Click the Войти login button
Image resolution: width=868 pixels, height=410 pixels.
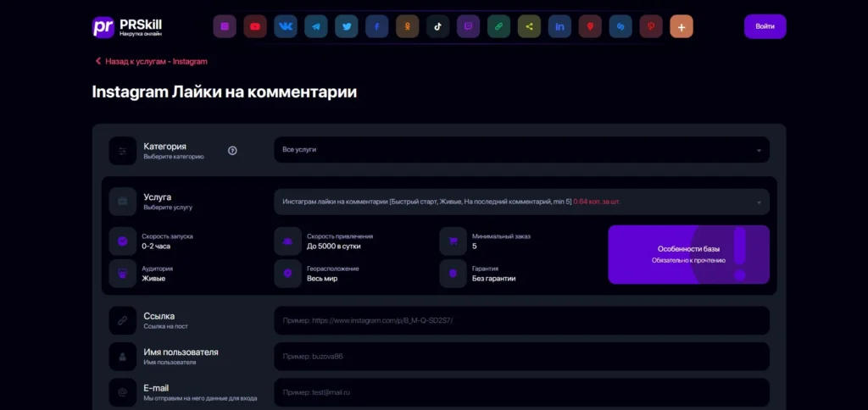pos(765,26)
